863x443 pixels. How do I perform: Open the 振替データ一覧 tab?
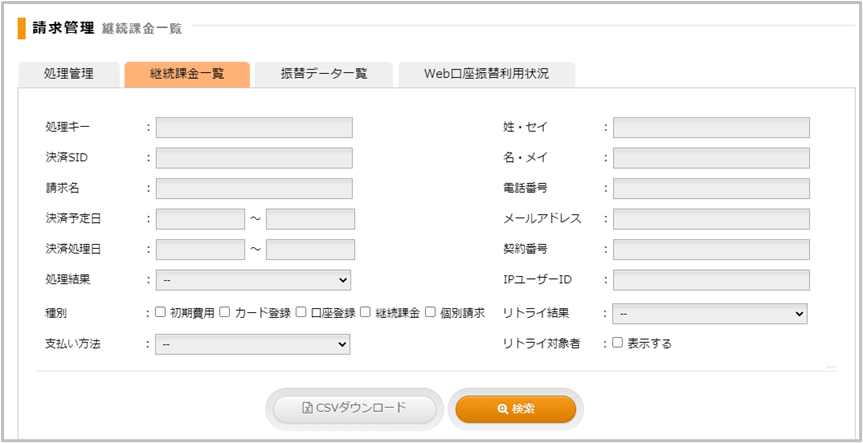(x=323, y=74)
